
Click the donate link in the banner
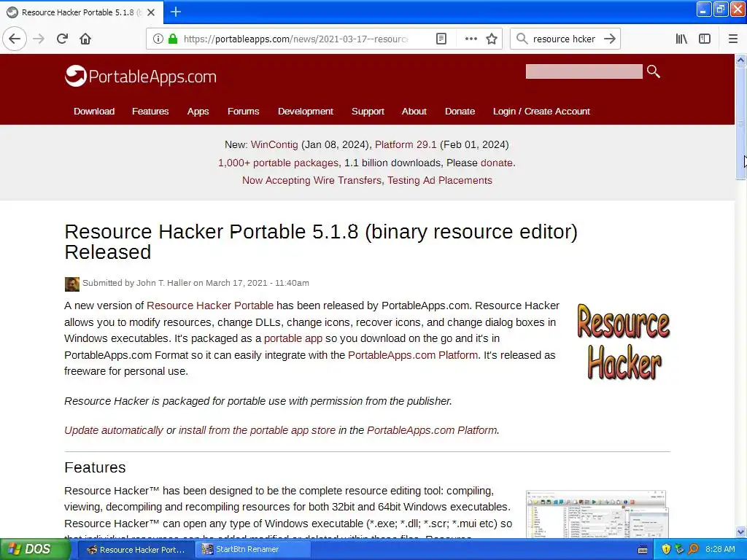(x=498, y=163)
